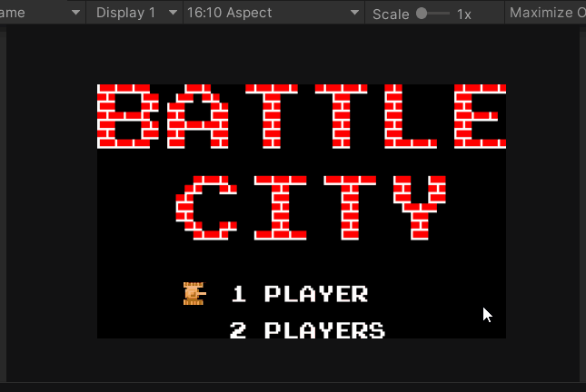This screenshot has width=586, height=392.
Task: Click the CITY brick title text
Action: pyautogui.click(x=311, y=208)
